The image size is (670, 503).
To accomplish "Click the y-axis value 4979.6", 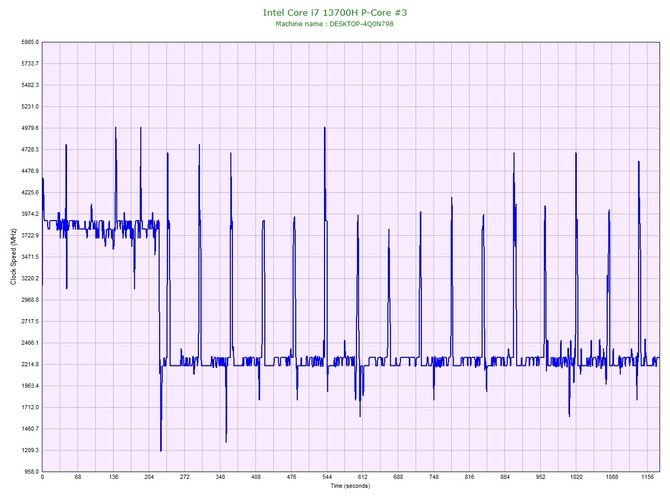I will tap(30, 128).
